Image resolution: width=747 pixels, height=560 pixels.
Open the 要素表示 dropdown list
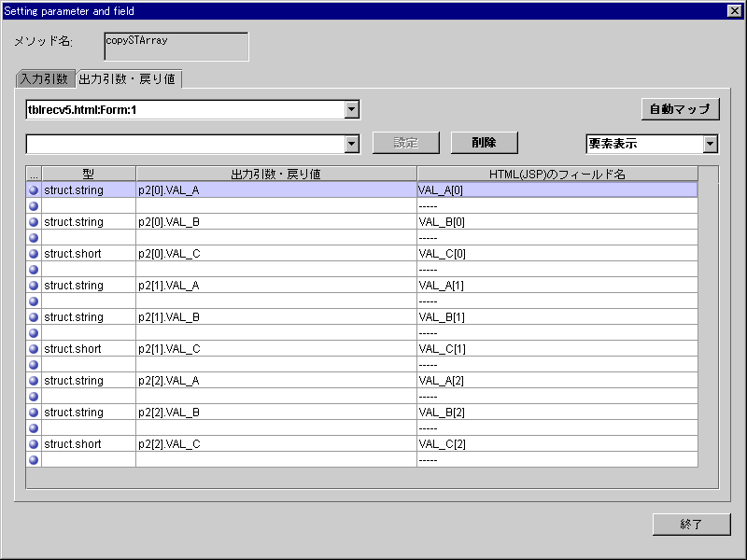(710, 144)
